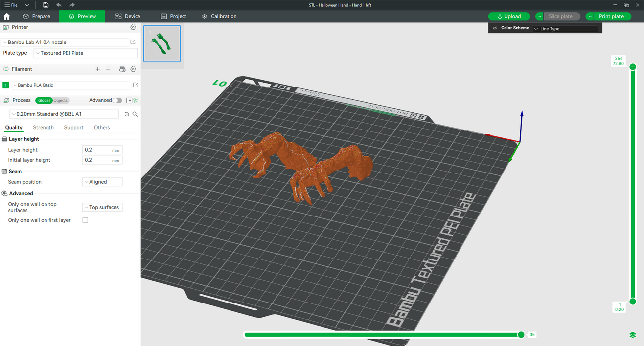
Task: Remove a filament with the minus icon
Action: coord(108,69)
